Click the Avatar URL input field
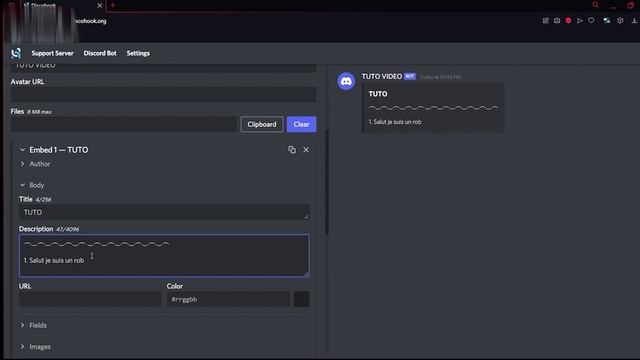 coord(163,95)
